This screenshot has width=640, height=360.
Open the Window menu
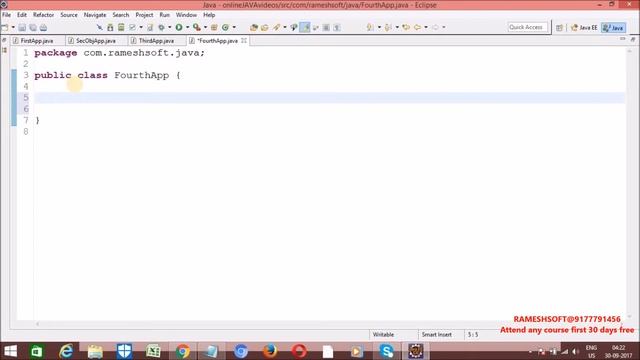[x=186, y=15]
